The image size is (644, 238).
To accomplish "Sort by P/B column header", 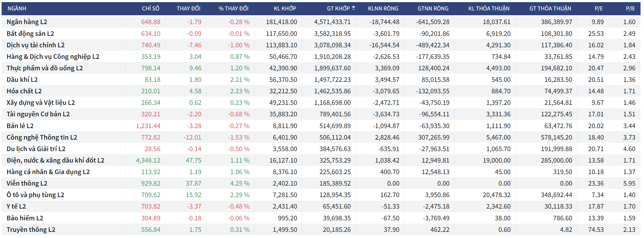I will click(x=630, y=9).
